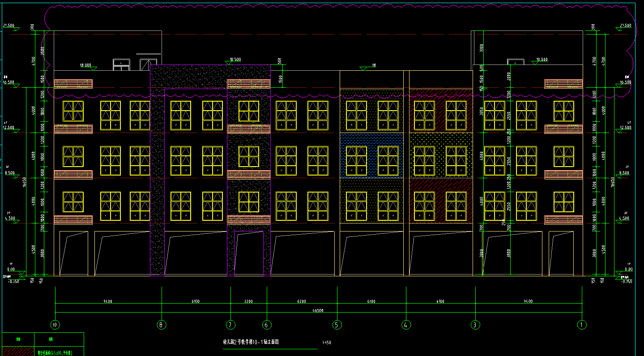Viewport: 644px width, 356px height.
Task: Click the 3200 dimension between axes 7 and 6
Action: click(x=248, y=301)
